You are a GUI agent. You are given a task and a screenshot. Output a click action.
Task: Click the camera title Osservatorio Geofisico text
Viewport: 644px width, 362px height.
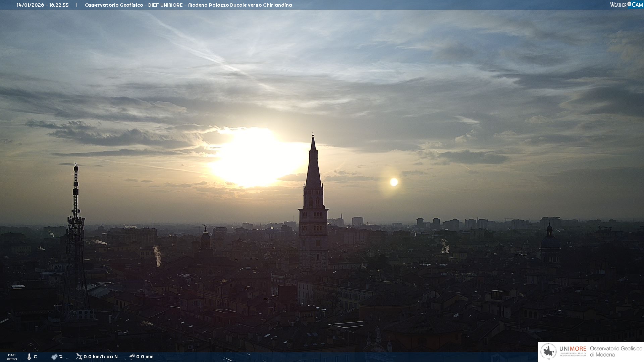coord(188,5)
